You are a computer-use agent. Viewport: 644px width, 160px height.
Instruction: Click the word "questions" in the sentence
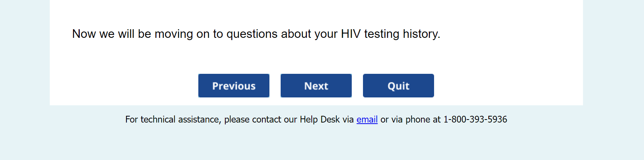252,34
